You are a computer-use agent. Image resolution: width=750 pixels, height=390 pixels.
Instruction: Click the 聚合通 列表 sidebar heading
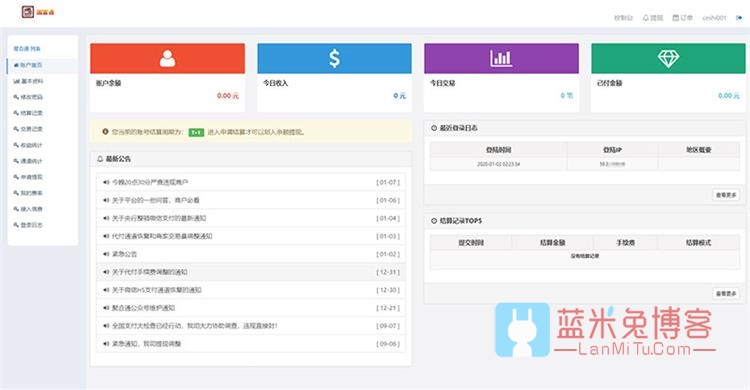[x=27, y=49]
